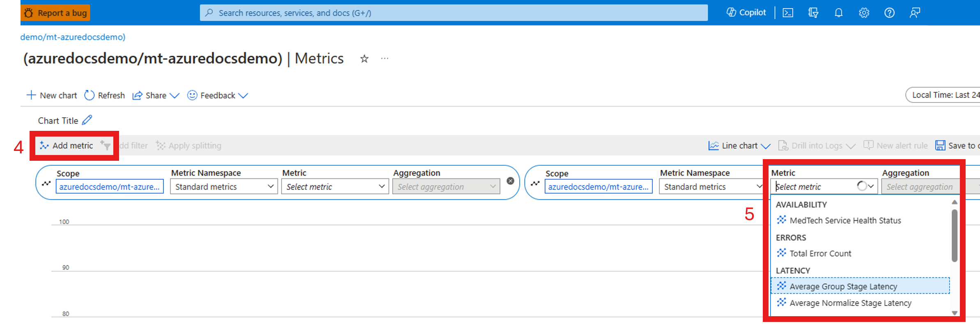
Task: Open Cloud Shell icon in header
Action: (788, 13)
